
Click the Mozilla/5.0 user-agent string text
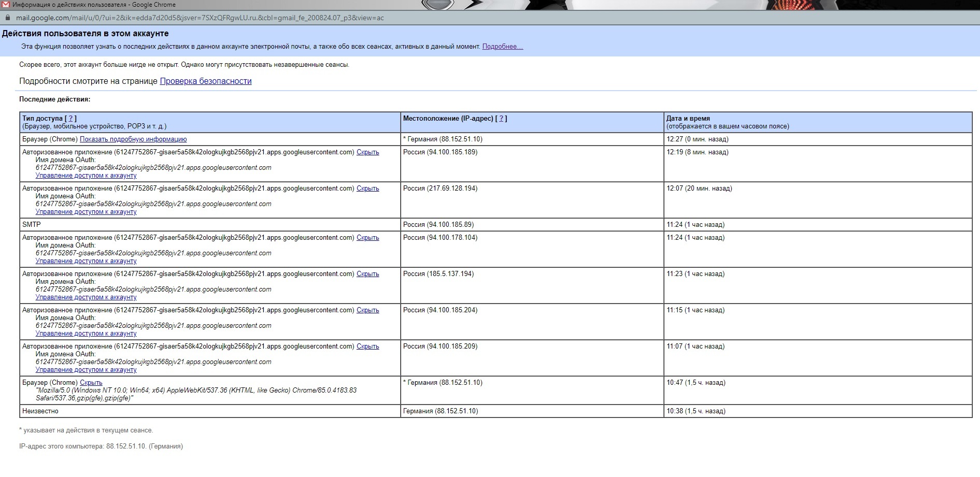196,394
